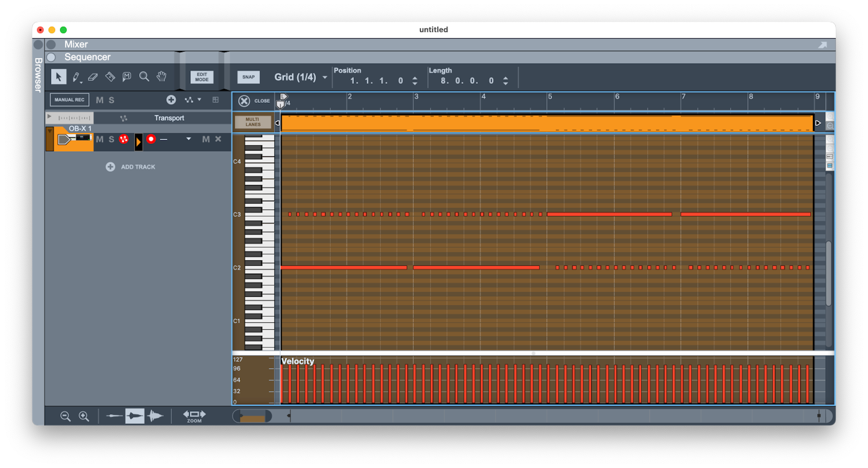This screenshot has width=868, height=468.
Task: Toggle the Mixer panel round button
Action: click(x=51, y=44)
